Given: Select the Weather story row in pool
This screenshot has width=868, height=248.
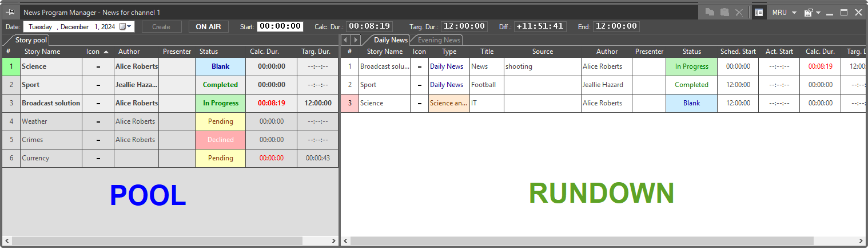Looking at the screenshot, I should [x=51, y=121].
